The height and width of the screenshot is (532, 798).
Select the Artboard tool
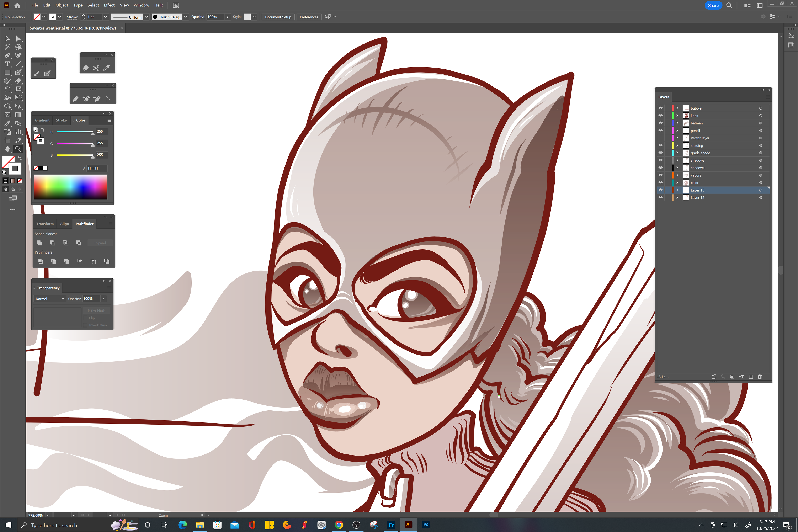pos(7,140)
